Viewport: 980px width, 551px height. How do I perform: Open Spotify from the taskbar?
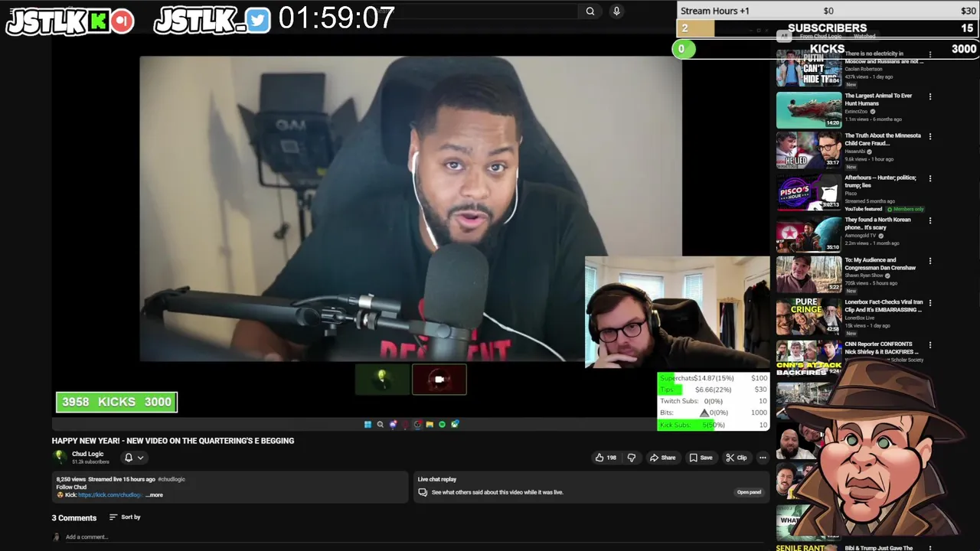tap(442, 424)
